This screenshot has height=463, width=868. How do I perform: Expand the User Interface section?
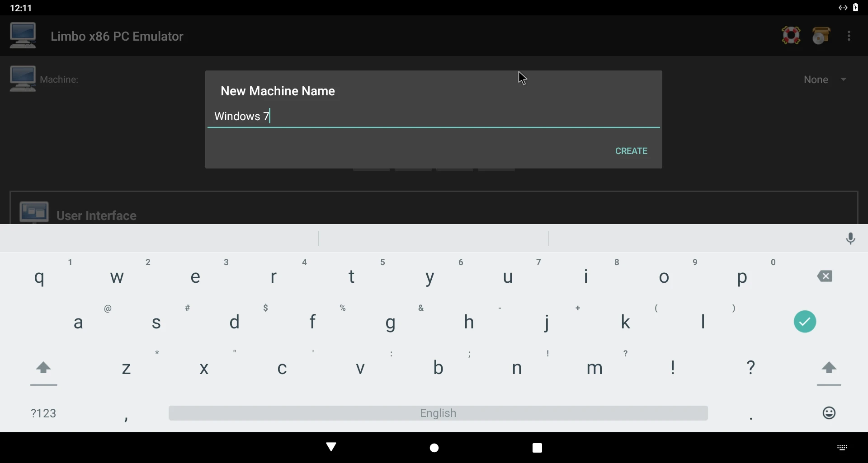click(97, 215)
